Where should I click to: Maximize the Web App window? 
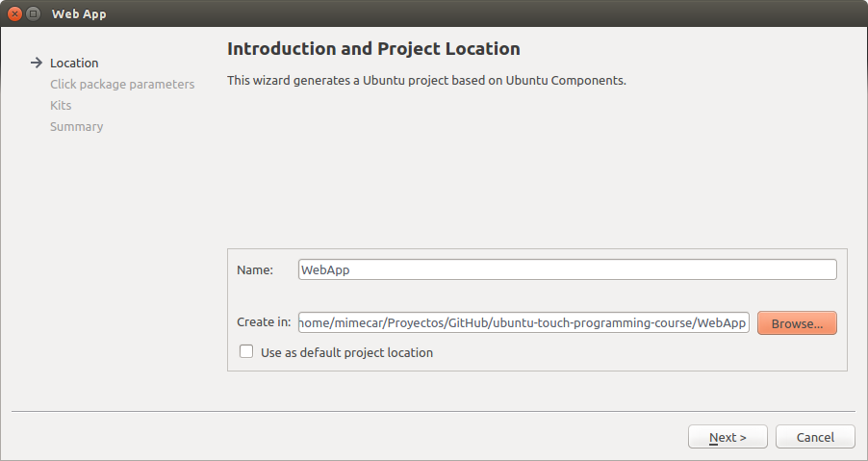coord(34,13)
